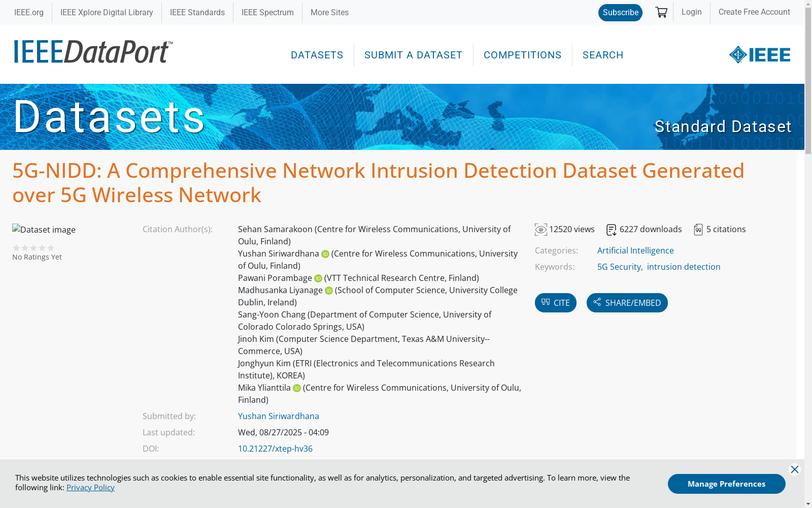The image size is (812, 508).
Task: Click the scrollbar up arrow
Action: click(808, 4)
